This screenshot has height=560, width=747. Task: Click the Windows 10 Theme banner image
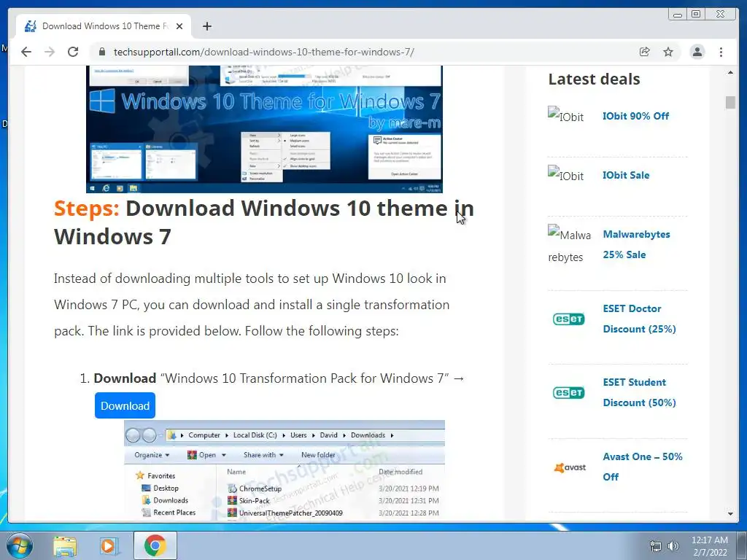264,129
